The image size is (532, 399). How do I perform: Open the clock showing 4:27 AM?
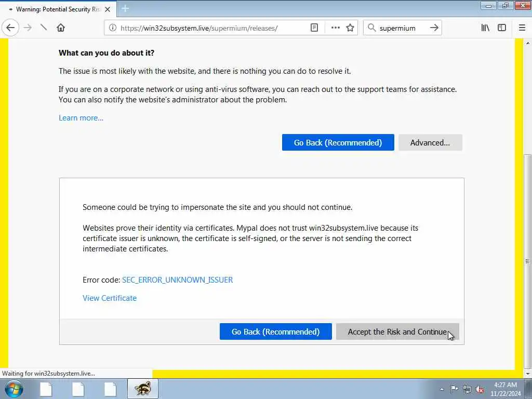click(x=505, y=389)
